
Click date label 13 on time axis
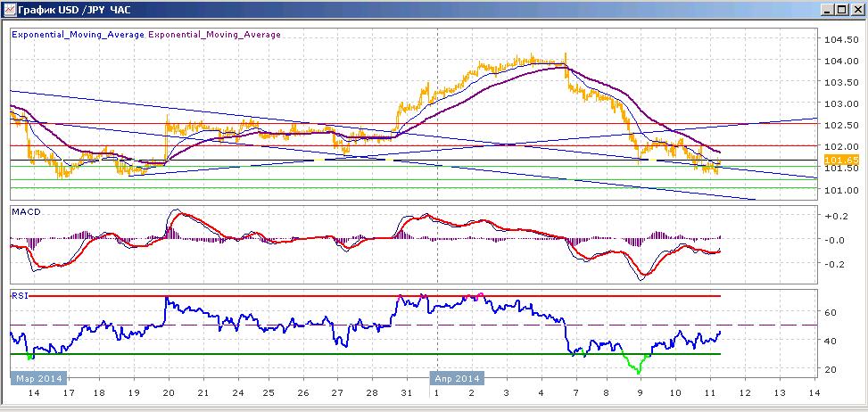click(780, 393)
